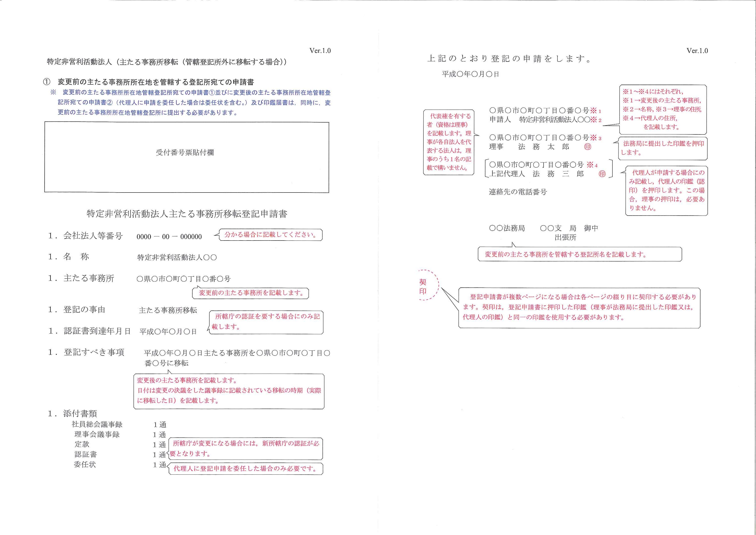Select the value "主たる事務所移転"
756x535 pixels.
point(168,310)
